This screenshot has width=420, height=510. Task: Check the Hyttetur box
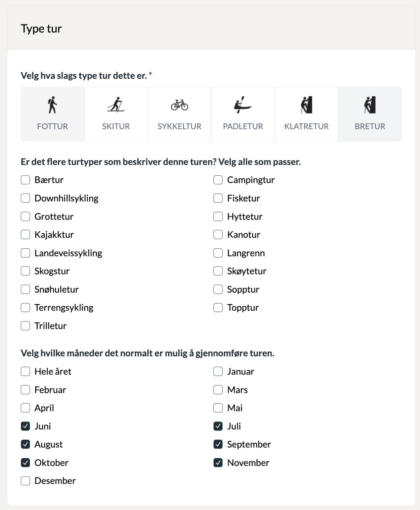(218, 216)
